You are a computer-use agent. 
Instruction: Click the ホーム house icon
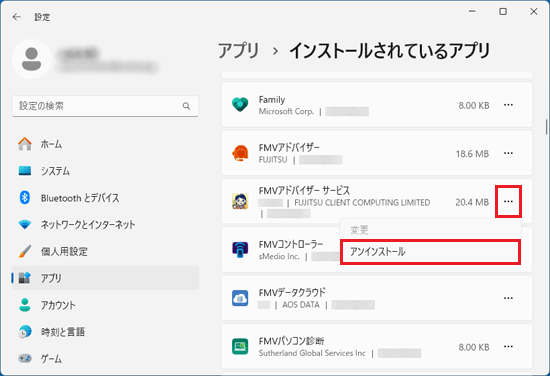pos(25,144)
